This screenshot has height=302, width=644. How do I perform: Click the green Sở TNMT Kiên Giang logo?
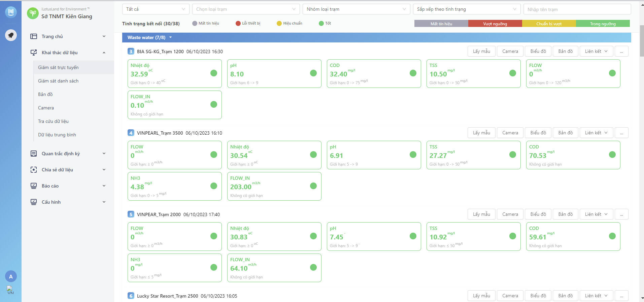pyautogui.click(x=33, y=13)
